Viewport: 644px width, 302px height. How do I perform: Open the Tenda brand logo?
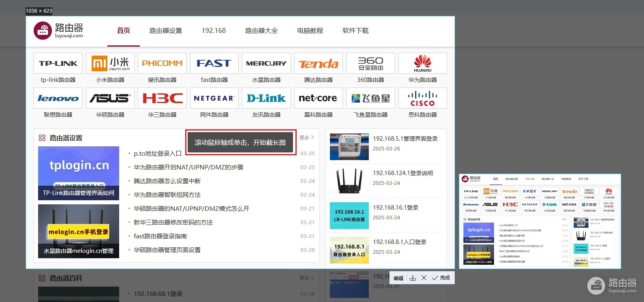click(x=319, y=63)
